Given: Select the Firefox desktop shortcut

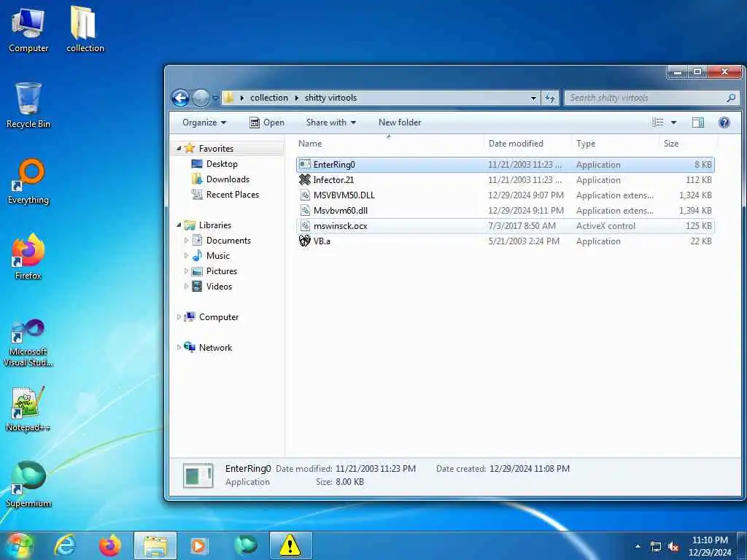Looking at the screenshot, I should pos(28,257).
